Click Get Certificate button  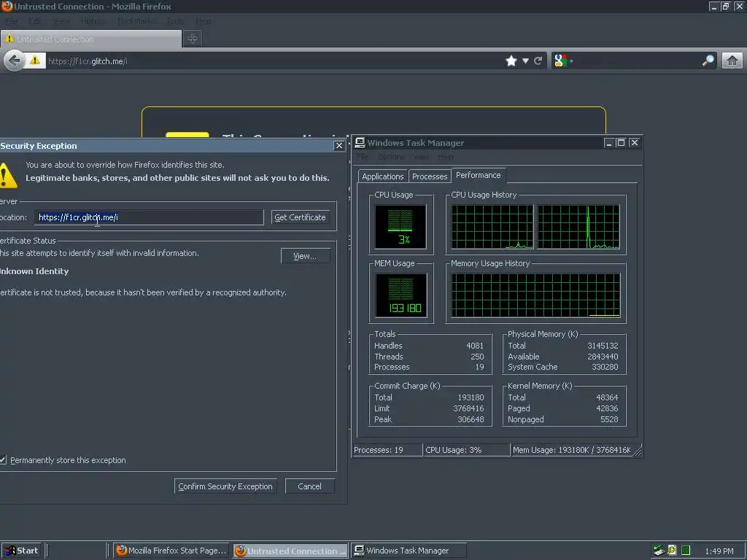300,217
